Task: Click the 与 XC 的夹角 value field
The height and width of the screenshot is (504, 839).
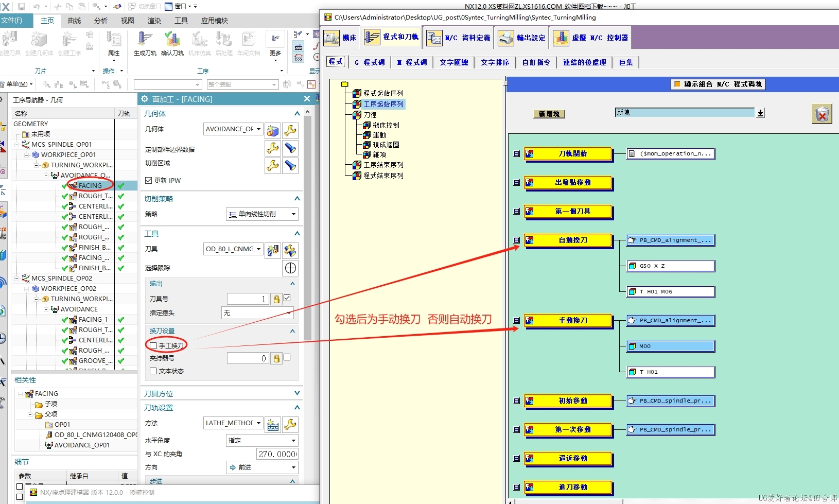Action: (x=277, y=454)
